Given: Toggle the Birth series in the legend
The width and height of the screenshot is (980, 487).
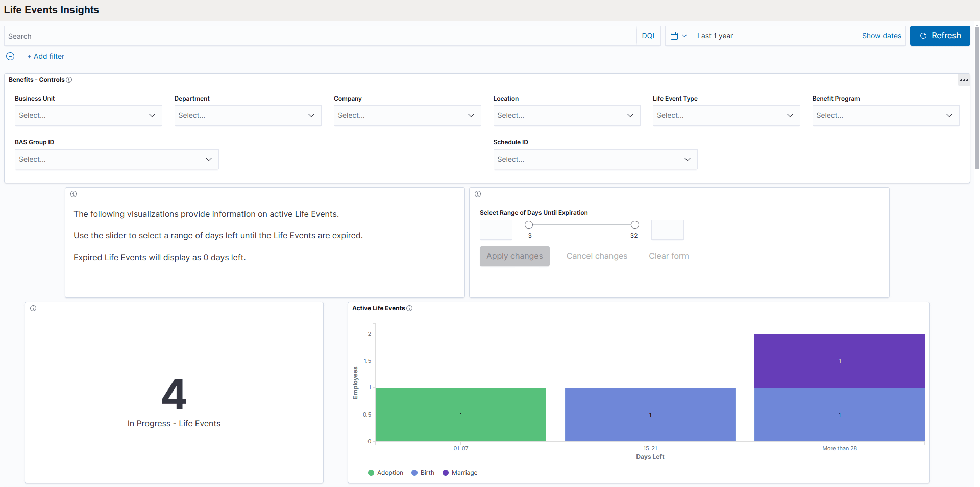Looking at the screenshot, I should point(423,473).
